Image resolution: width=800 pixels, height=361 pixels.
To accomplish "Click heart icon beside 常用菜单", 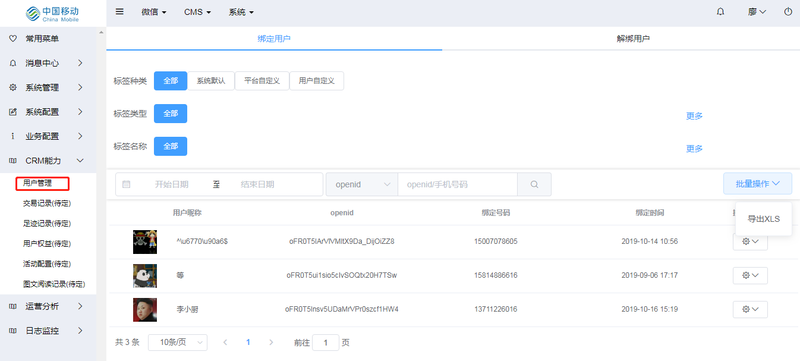I will 13,39.
